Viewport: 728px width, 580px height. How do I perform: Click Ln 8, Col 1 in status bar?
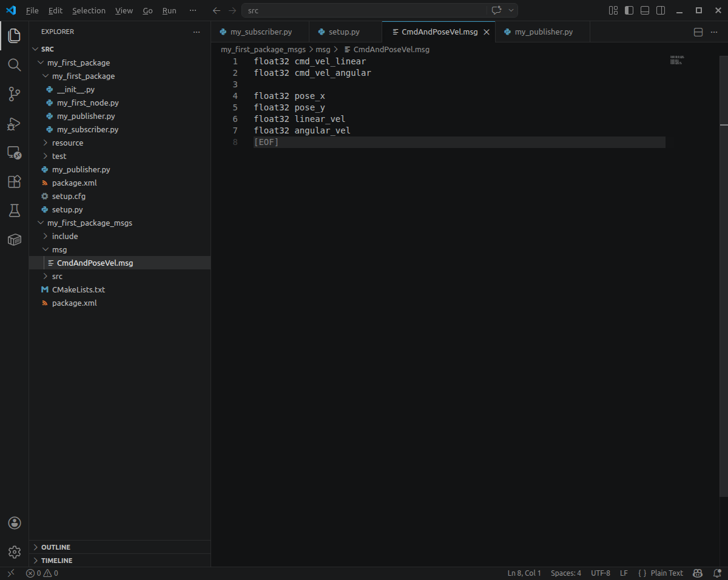coord(524,573)
